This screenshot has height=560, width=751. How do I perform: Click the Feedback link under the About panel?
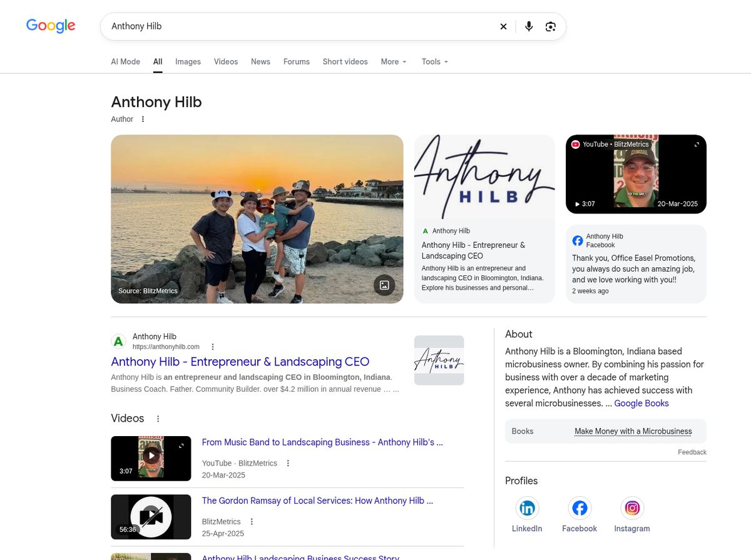692,452
